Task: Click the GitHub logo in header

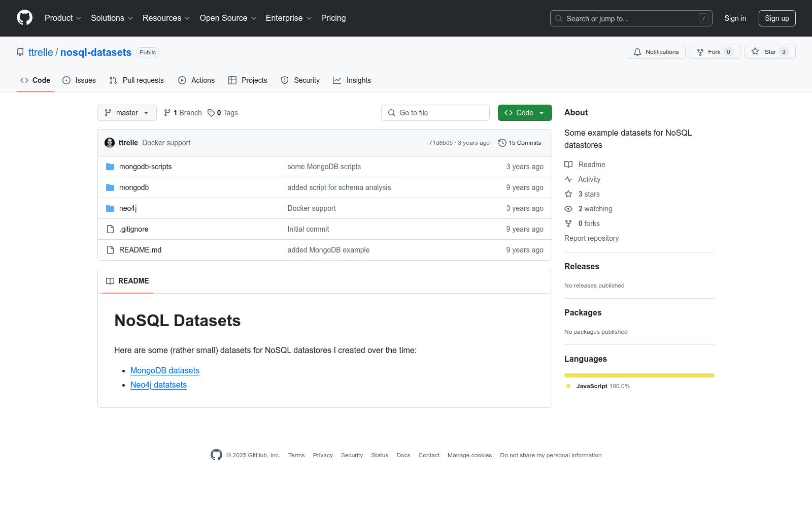Action: click(24, 18)
